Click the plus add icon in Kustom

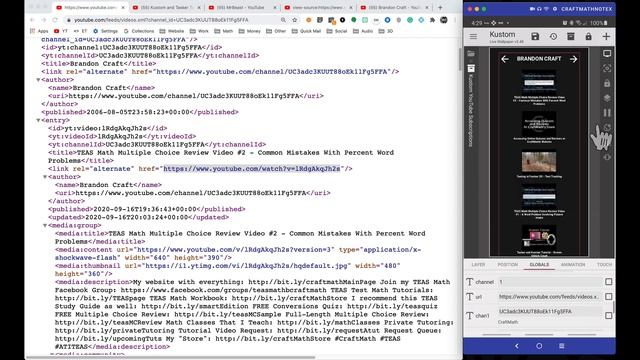click(606, 36)
